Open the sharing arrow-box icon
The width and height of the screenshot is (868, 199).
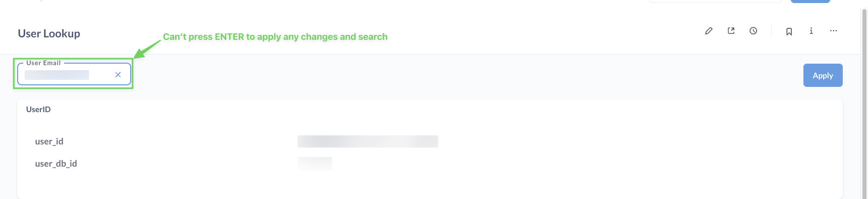pos(731,31)
